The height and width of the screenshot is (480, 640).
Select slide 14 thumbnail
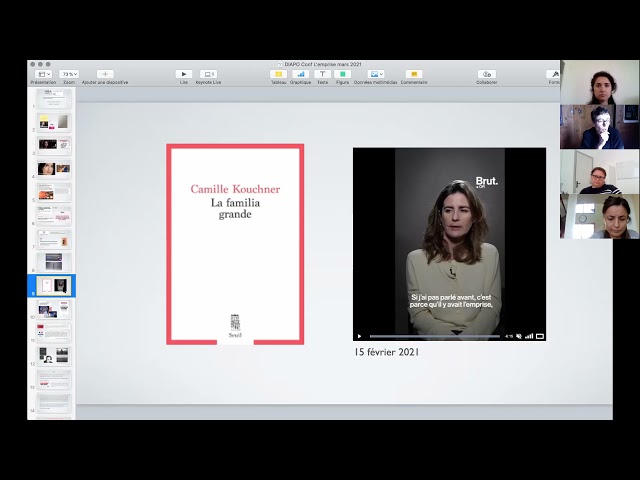coord(54,403)
